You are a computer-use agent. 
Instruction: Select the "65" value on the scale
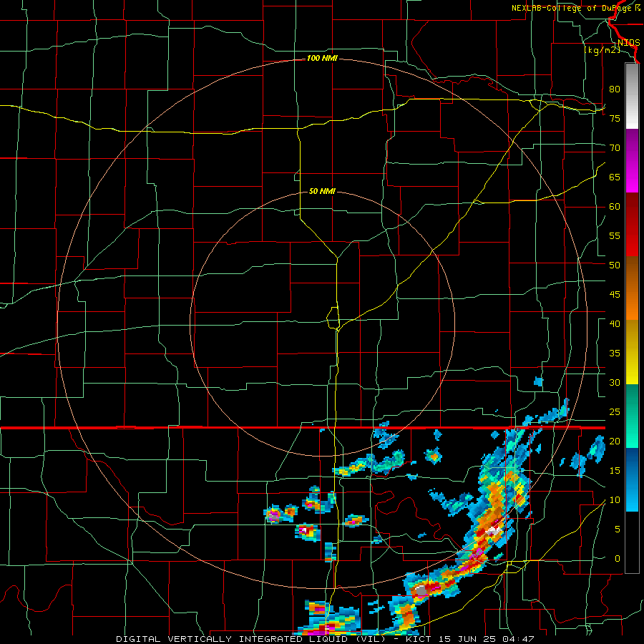[x=615, y=177]
